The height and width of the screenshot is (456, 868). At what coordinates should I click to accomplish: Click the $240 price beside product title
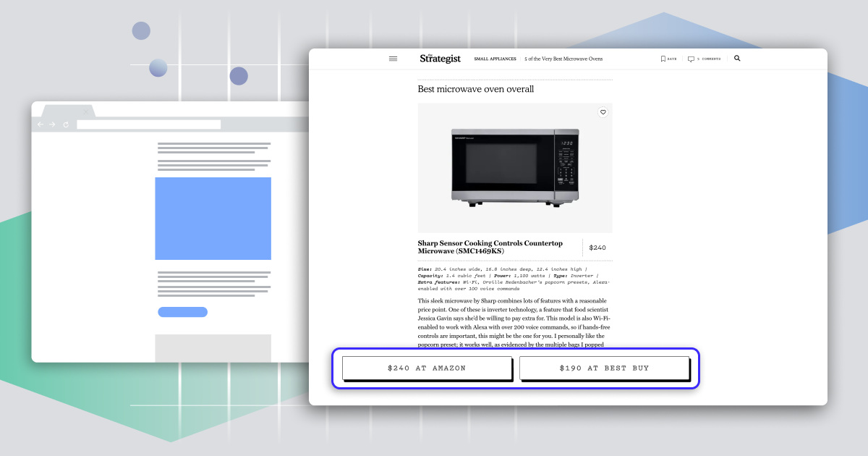click(597, 248)
